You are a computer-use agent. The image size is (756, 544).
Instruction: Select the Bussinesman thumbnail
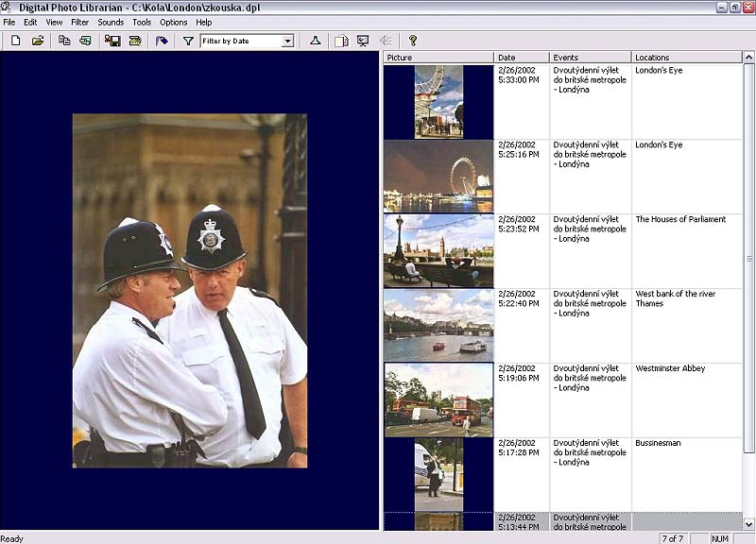click(x=438, y=475)
